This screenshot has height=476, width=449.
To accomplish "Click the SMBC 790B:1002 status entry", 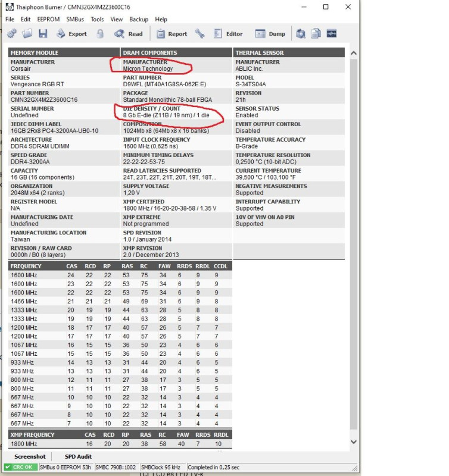I will [116, 467].
